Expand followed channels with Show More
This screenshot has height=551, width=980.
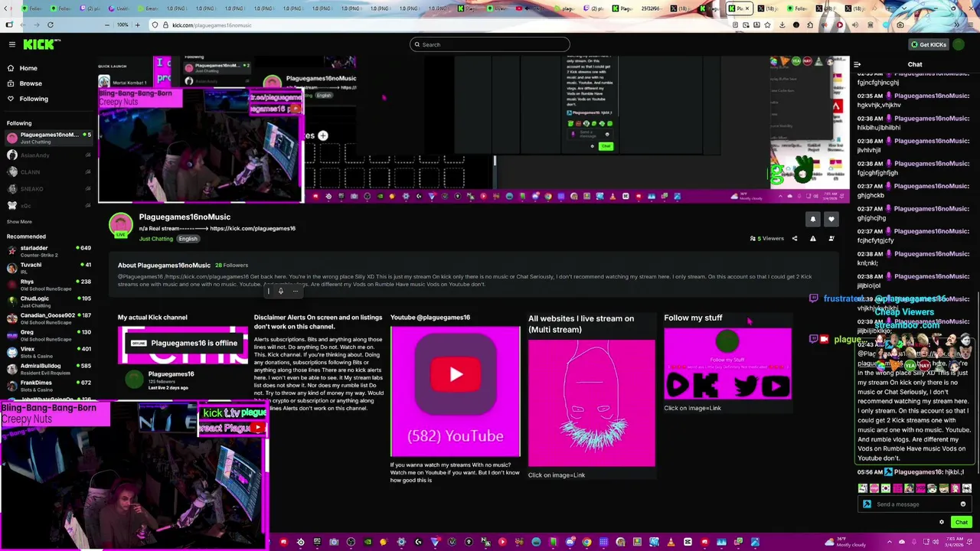[19, 222]
